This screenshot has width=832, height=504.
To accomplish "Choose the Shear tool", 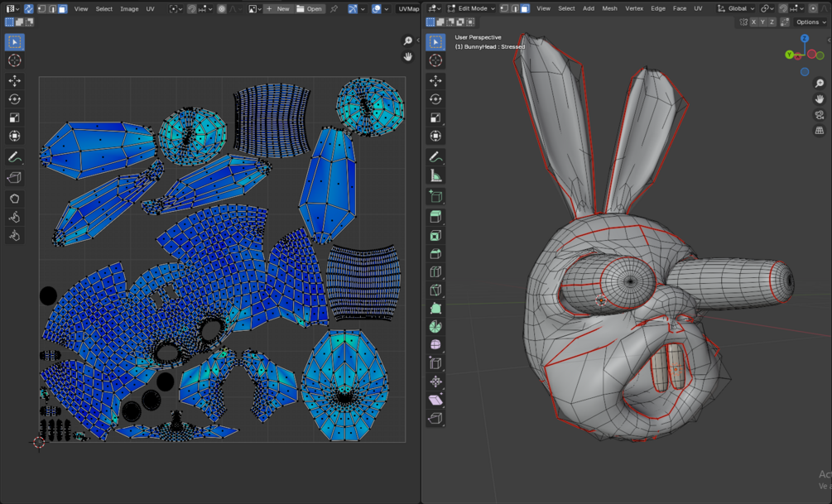I will click(x=435, y=400).
